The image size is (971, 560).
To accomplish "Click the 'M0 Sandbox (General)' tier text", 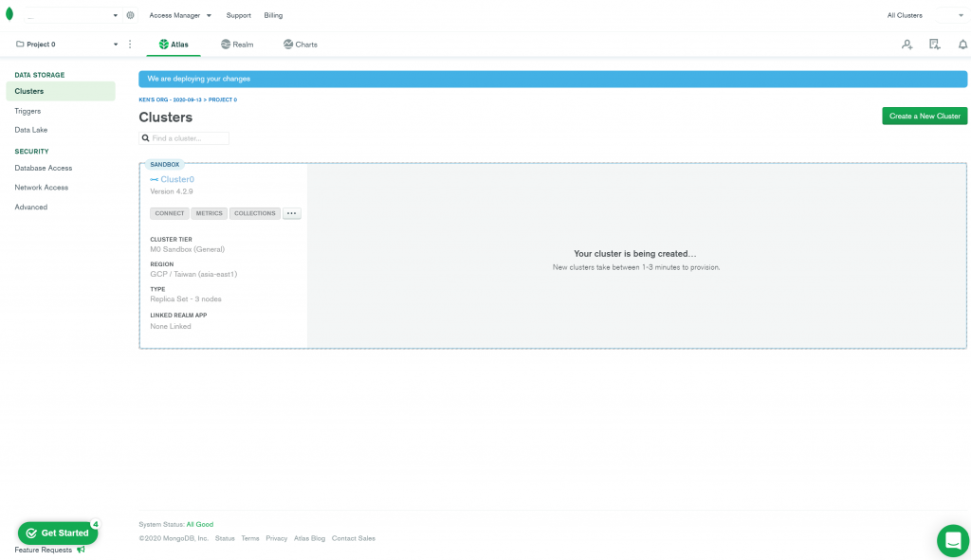I will click(x=187, y=249).
